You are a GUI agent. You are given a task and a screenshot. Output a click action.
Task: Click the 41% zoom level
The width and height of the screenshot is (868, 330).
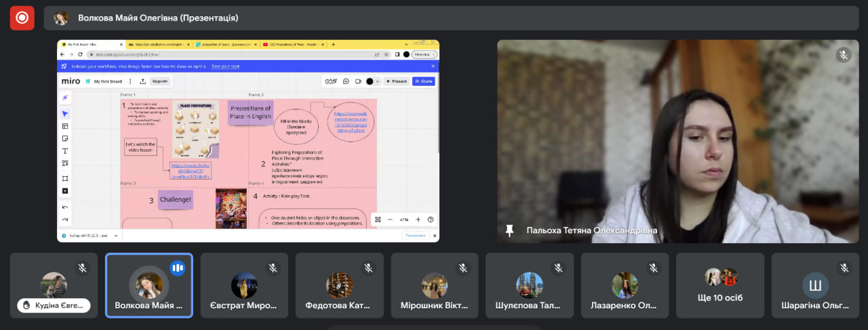[x=404, y=220]
